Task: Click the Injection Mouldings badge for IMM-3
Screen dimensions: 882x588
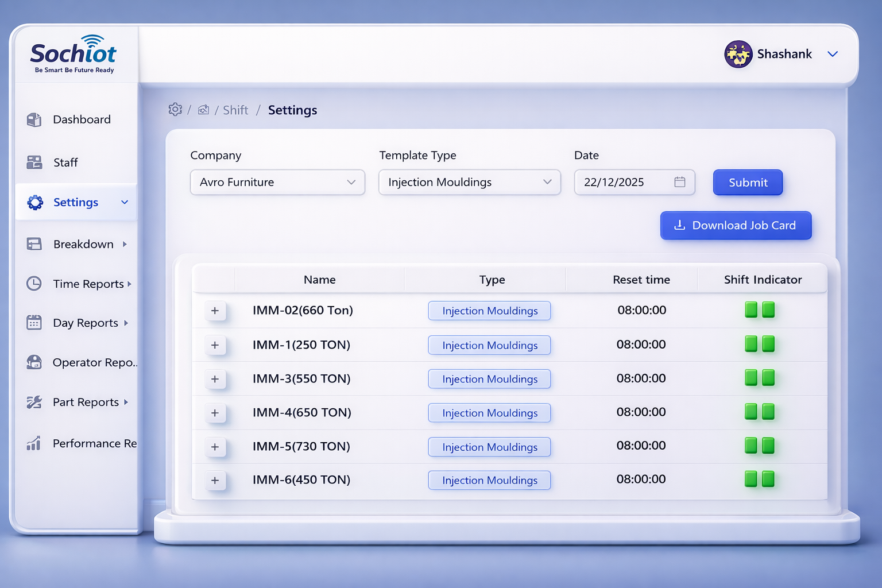Action: coord(489,379)
